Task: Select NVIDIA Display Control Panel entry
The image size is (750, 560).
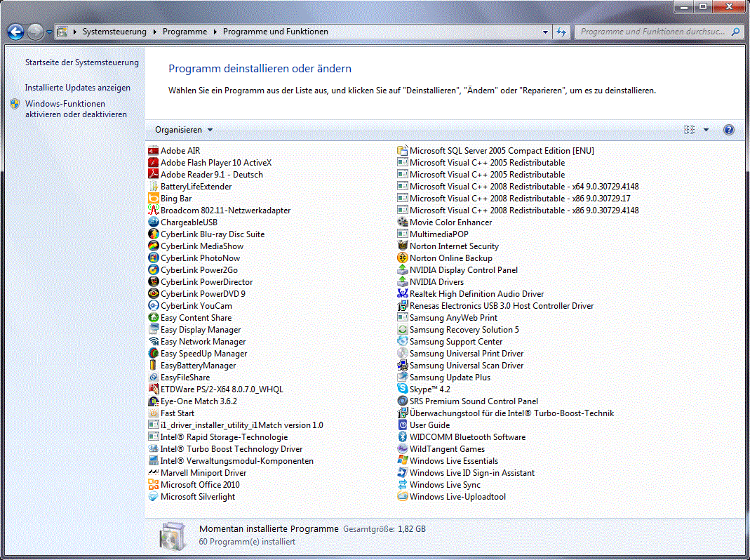Action: (458, 270)
